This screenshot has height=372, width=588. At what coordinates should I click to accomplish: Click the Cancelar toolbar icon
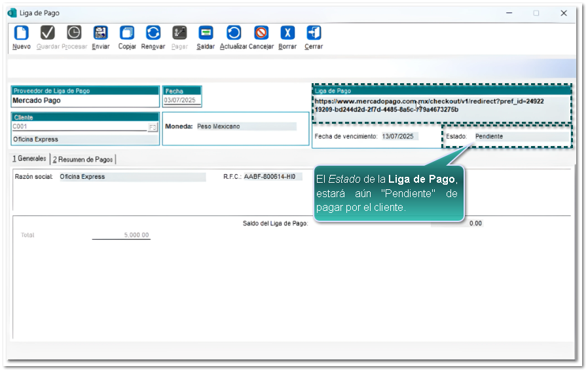[261, 33]
